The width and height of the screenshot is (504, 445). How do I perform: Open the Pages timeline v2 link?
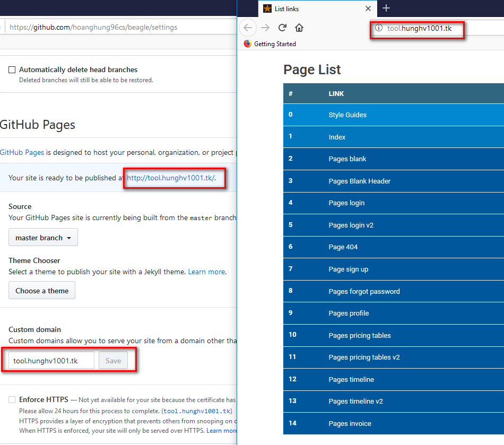pos(356,402)
